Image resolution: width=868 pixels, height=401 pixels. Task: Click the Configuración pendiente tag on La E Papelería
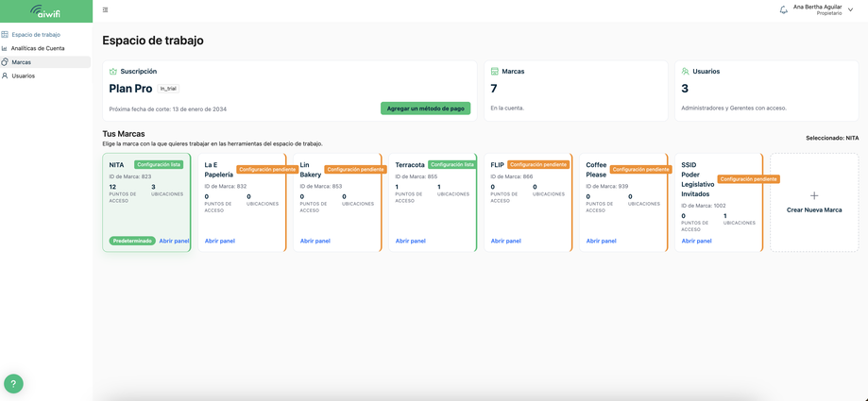[x=267, y=169]
